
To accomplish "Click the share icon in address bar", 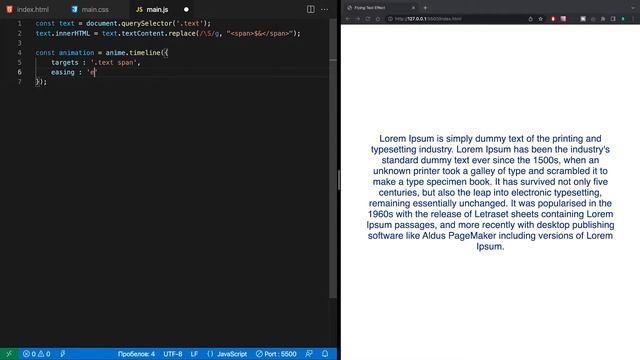I will click(x=530, y=19).
